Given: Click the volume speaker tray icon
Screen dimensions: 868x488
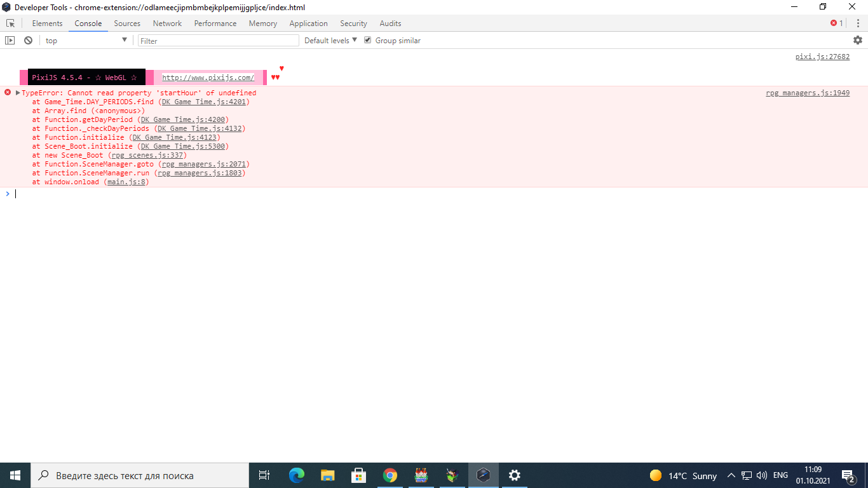Looking at the screenshot, I should click(762, 475).
